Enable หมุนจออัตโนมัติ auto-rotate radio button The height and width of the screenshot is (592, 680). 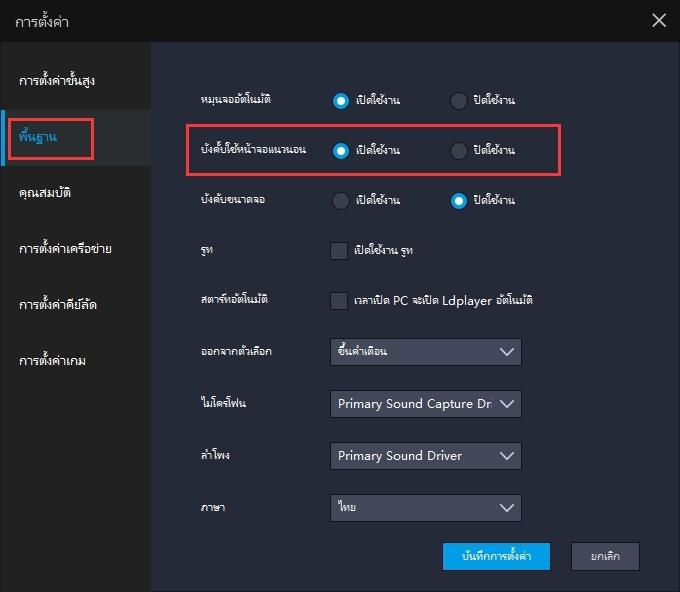(x=341, y=100)
